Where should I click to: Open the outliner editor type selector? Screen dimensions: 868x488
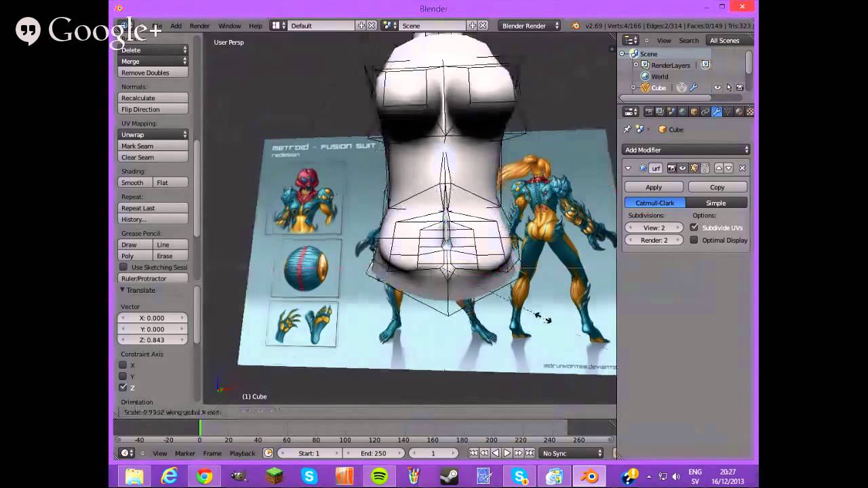631,40
